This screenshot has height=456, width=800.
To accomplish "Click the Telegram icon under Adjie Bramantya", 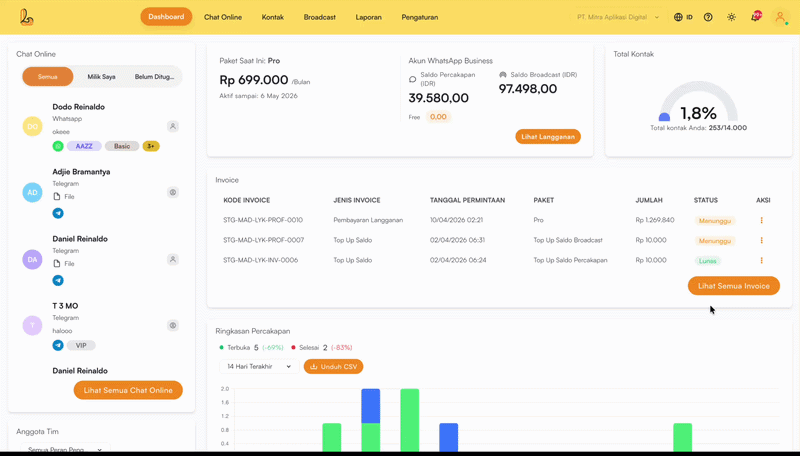I will tap(58, 213).
